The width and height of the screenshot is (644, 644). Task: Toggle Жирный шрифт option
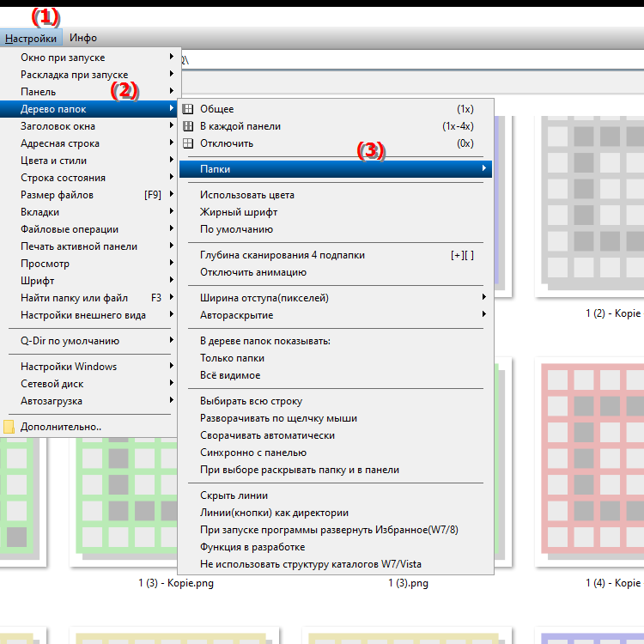coord(336,212)
